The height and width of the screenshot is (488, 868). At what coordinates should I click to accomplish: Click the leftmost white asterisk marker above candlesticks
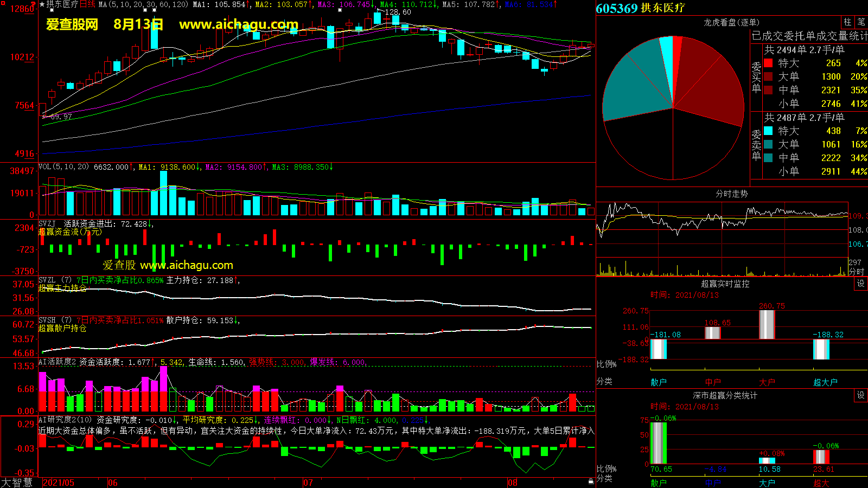[52, 10]
